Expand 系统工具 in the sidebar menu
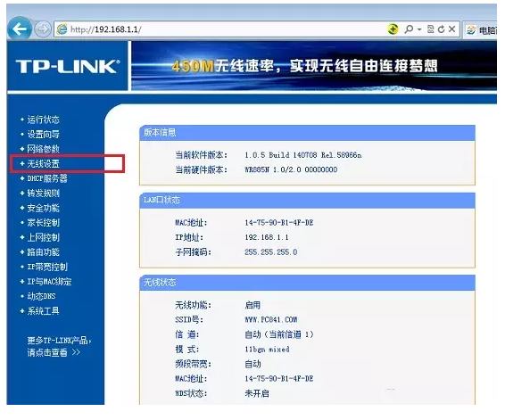The height and width of the screenshot is (420, 505). click(43, 311)
